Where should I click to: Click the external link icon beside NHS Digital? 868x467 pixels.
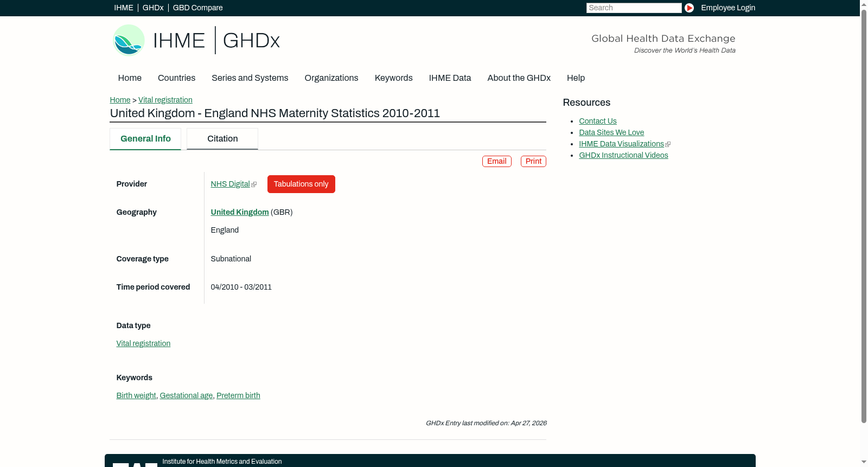254,184
